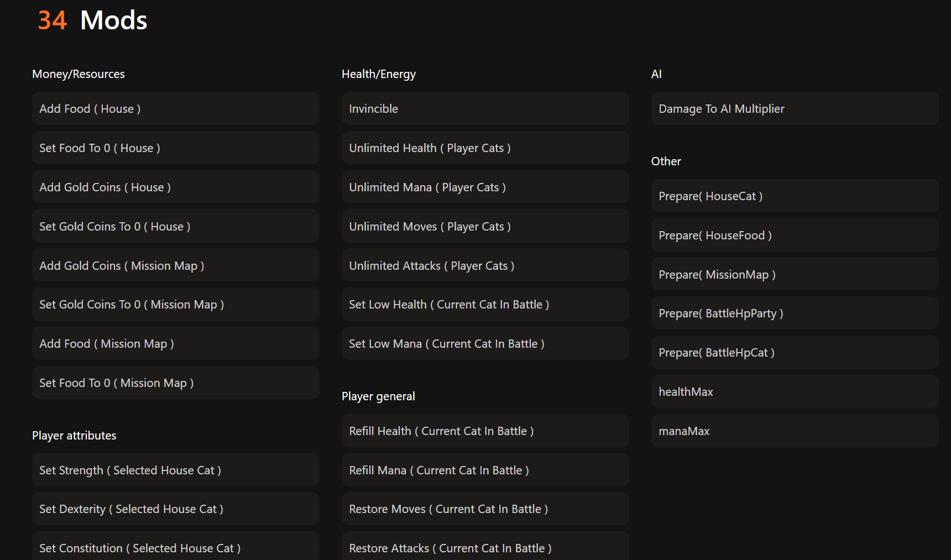Select Set Food To 0 ( House )

[x=175, y=148]
